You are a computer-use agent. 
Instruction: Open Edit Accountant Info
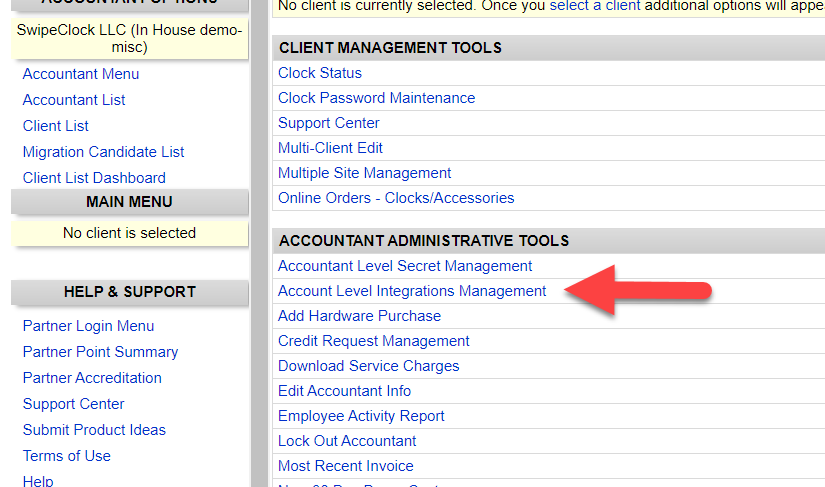coord(344,391)
